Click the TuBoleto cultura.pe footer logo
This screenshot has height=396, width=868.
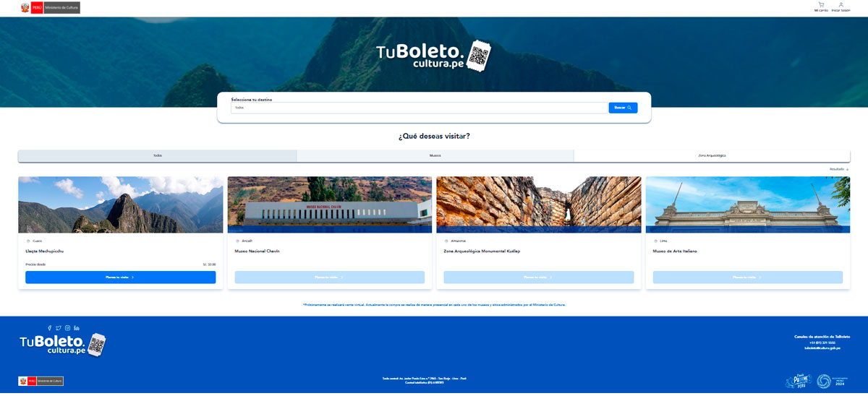tap(63, 345)
